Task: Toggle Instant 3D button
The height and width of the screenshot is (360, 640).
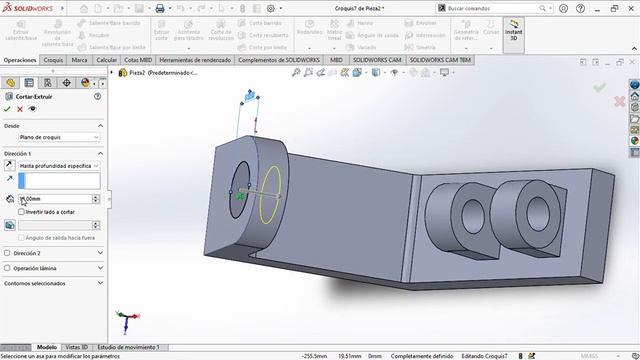Action: [513, 35]
